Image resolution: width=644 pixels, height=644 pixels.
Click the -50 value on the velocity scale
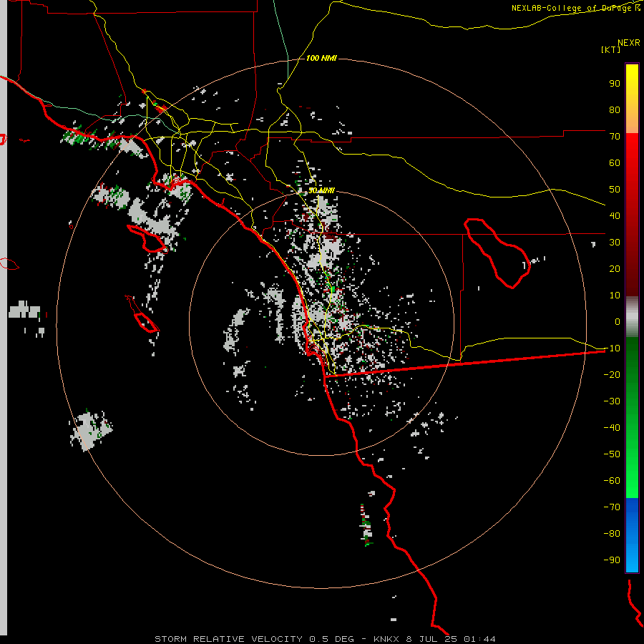coord(612,454)
